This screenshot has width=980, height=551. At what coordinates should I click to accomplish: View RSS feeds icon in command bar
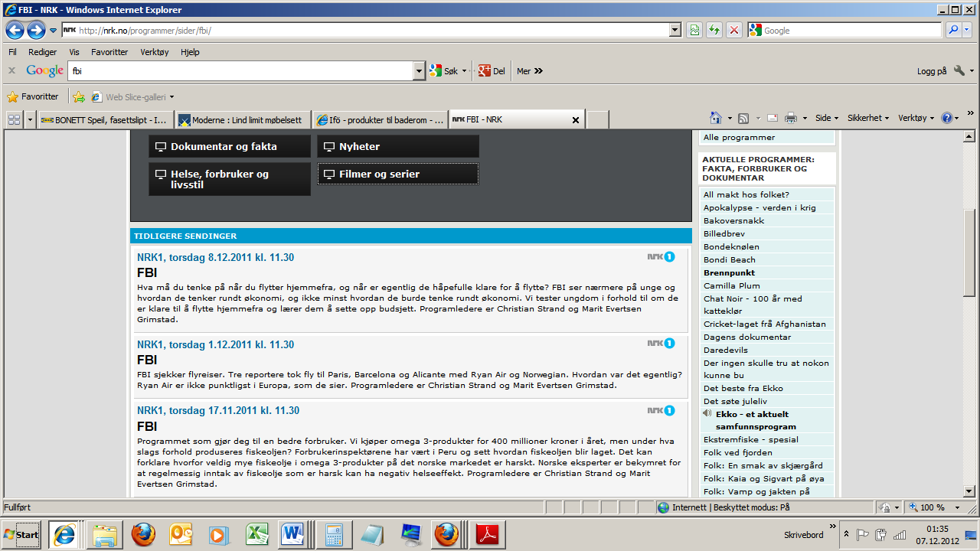tap(743, 118)
